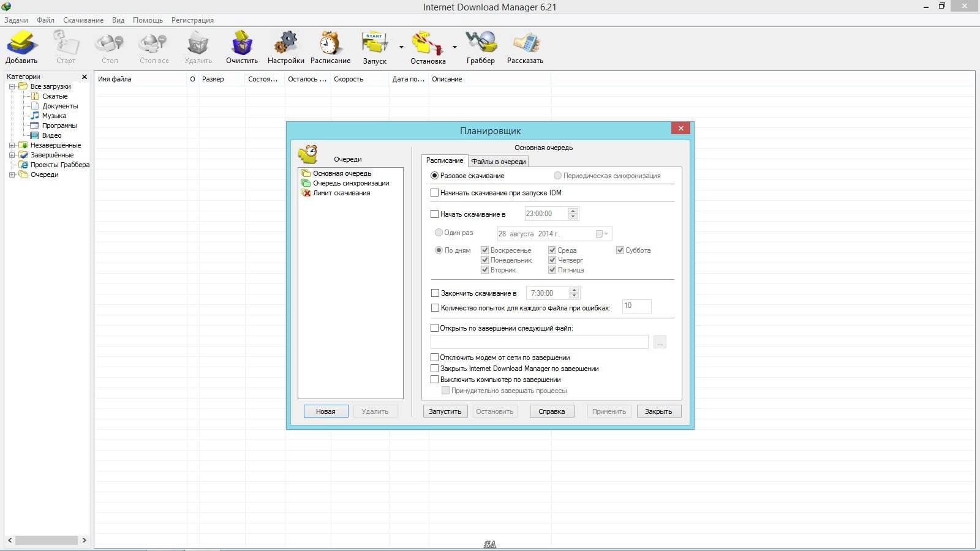Image resolution: width=980 pixels, height=551 pixels.
Task: Select the Документы category
Action: click(x=60, y=106)
